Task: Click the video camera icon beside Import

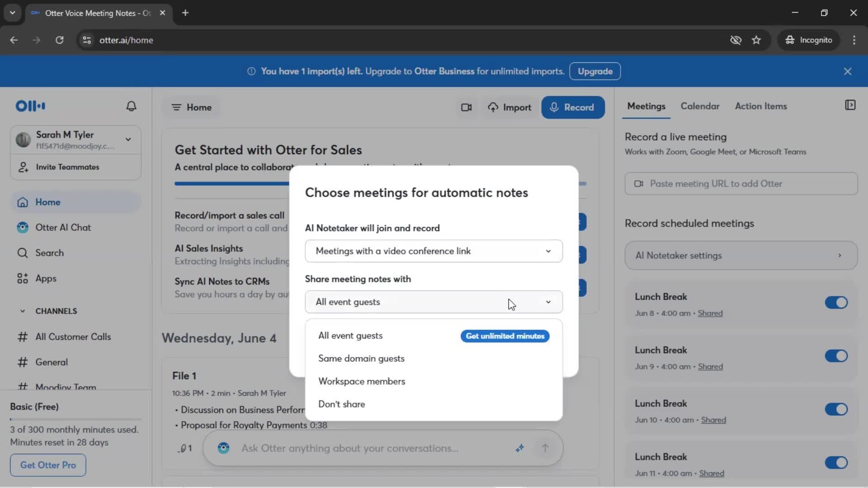Action: 467,108
